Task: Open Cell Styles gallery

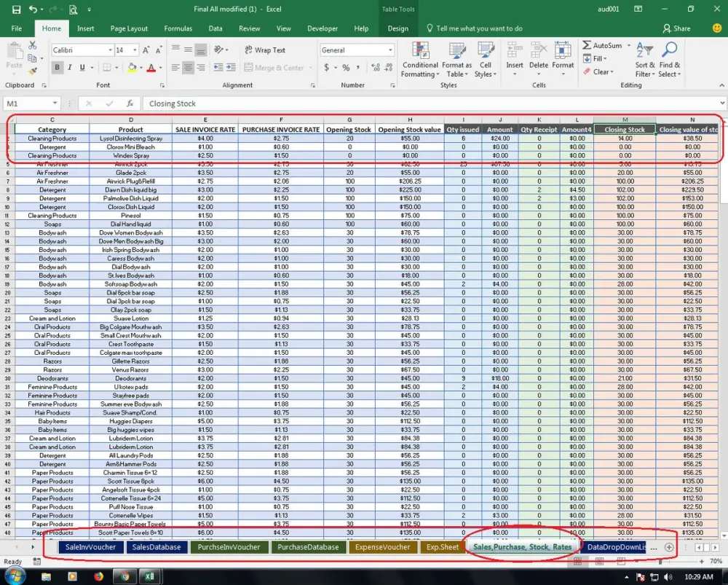Action: click(486, 60)
